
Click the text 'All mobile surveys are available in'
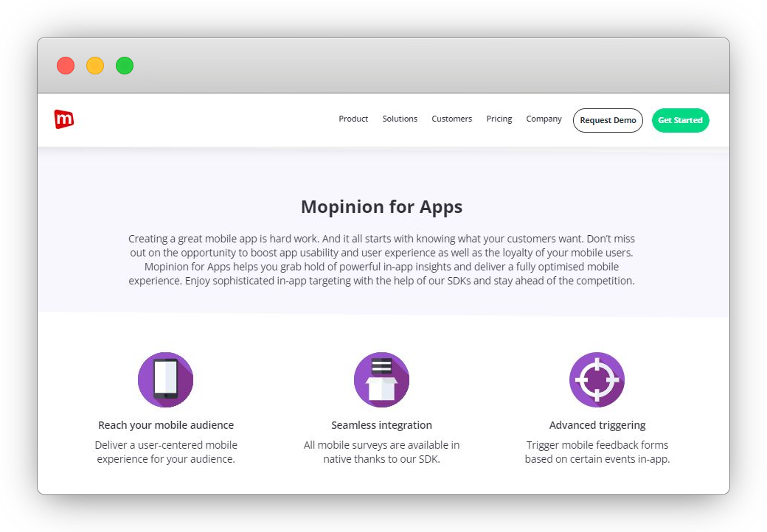[381, 445]
